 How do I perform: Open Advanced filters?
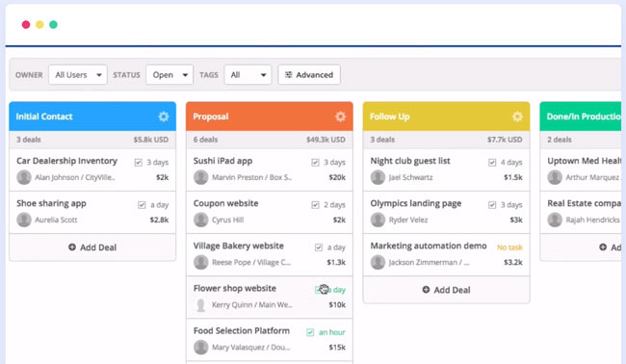tap(309, 75)
